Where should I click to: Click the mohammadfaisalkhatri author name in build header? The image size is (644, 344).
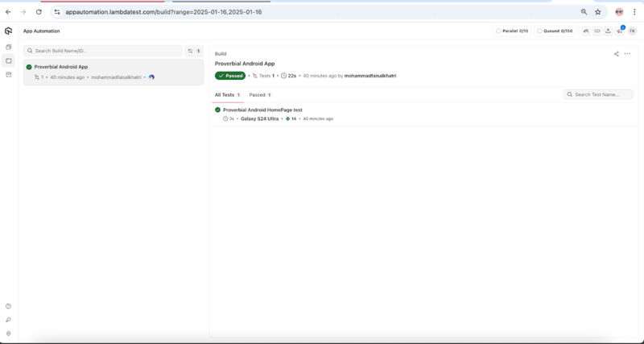pyautogui.click(x=370, y=76)
